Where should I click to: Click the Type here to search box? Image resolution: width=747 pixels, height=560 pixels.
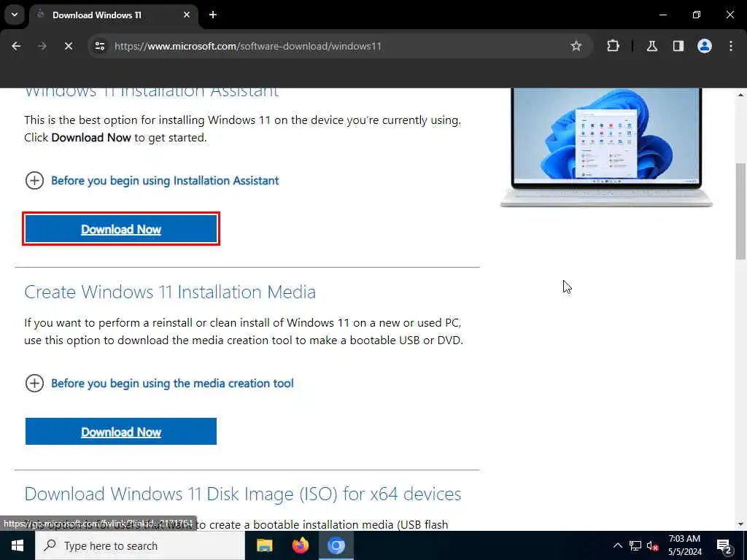point(139,545)
